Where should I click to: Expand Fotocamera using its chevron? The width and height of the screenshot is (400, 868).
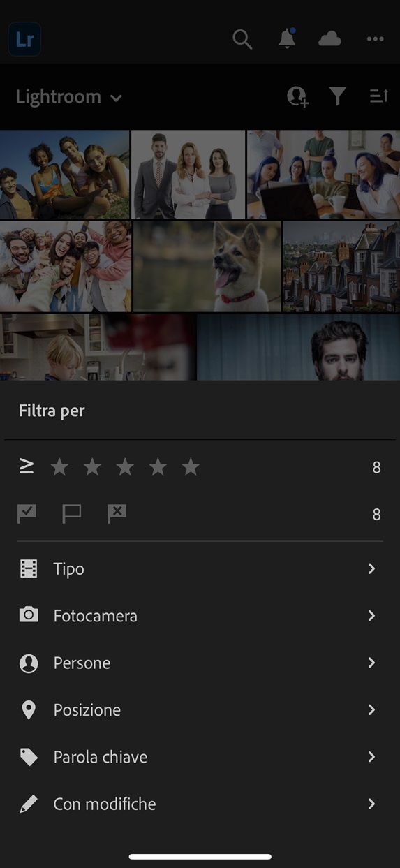click(371, 616)
